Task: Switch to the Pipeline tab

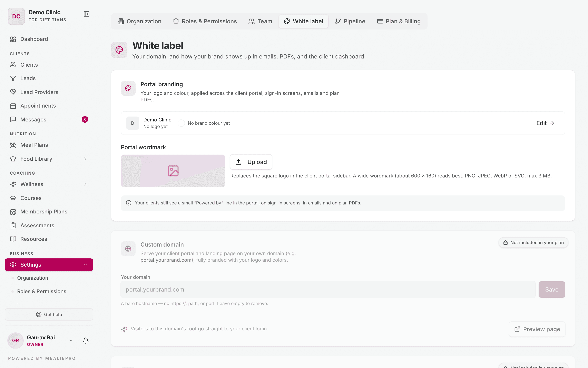Action: [350, 21]
